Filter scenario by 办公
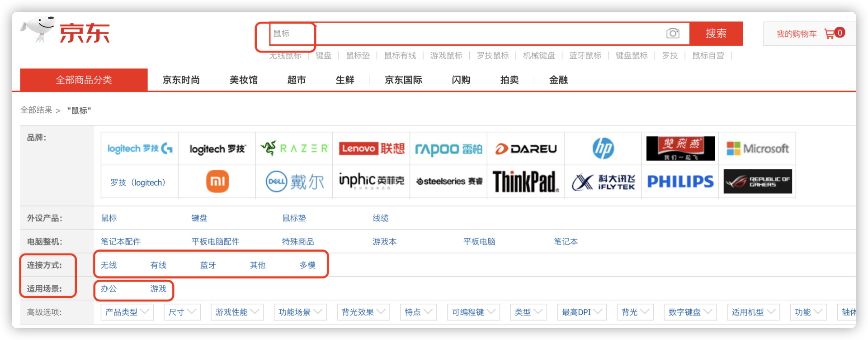This screenshot has height=340, width=868. click(108, 288)
